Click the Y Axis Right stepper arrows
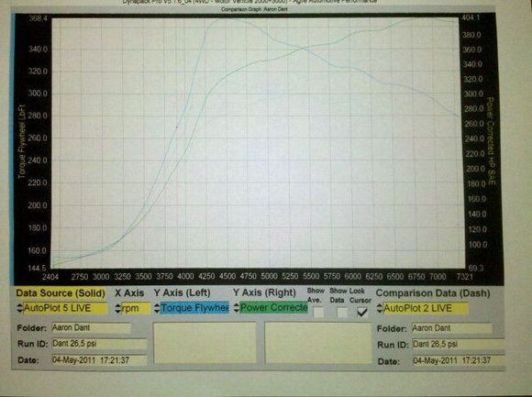 [x=237, y=307]
